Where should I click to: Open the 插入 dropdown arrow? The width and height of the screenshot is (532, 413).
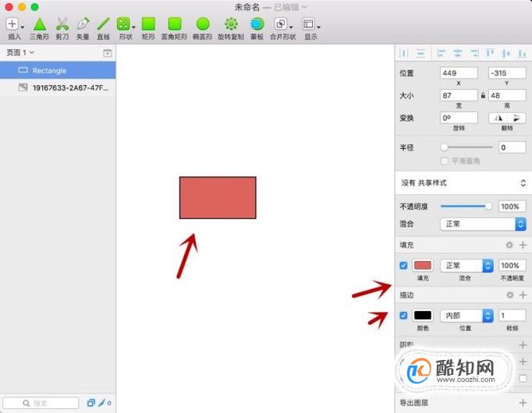coord(23,26)
